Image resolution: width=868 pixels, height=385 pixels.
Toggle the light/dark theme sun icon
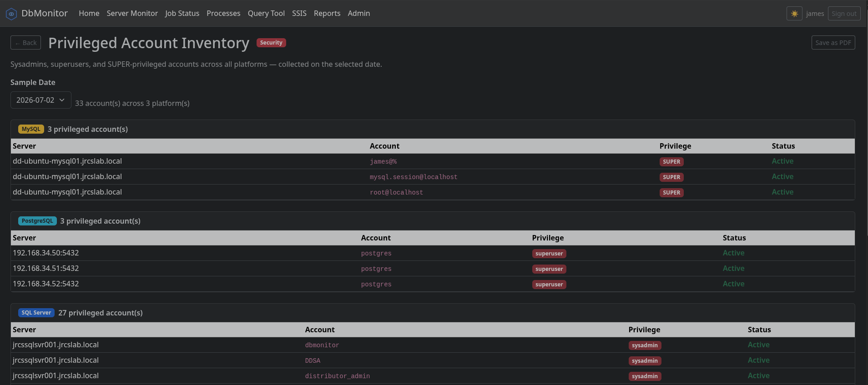click(794, 14)
